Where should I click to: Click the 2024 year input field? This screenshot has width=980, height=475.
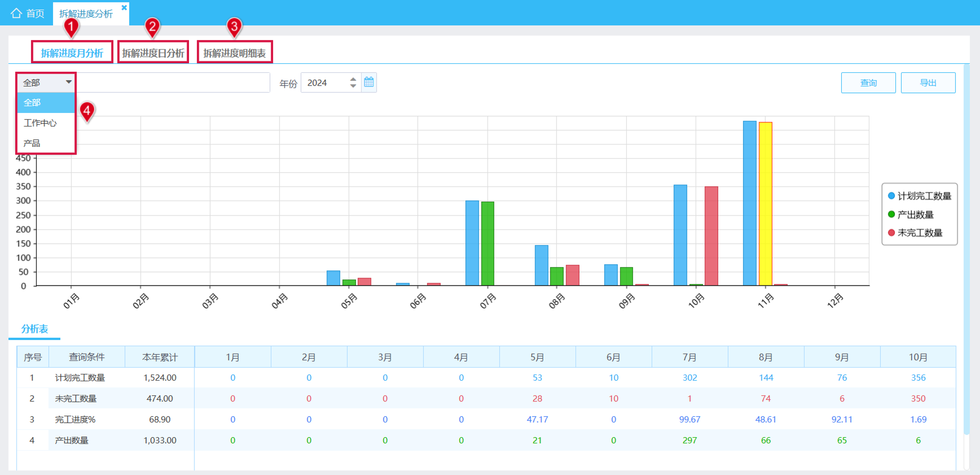[325, 83]
